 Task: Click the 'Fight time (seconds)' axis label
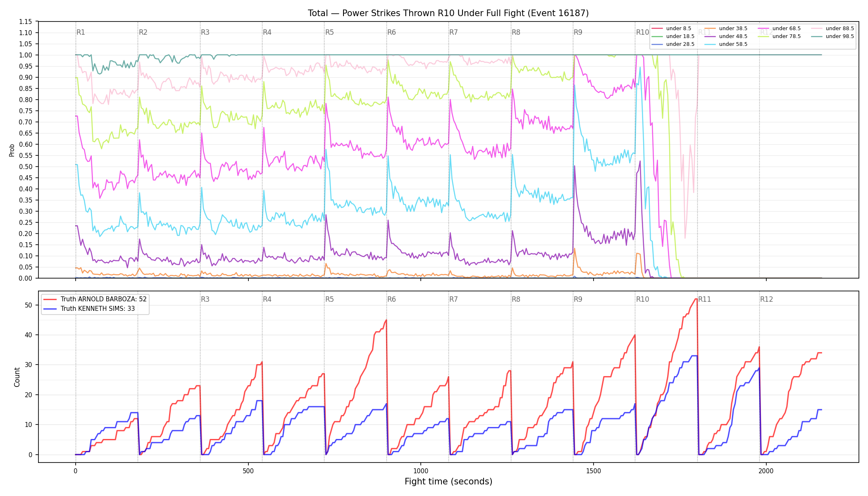click(448, 482)
